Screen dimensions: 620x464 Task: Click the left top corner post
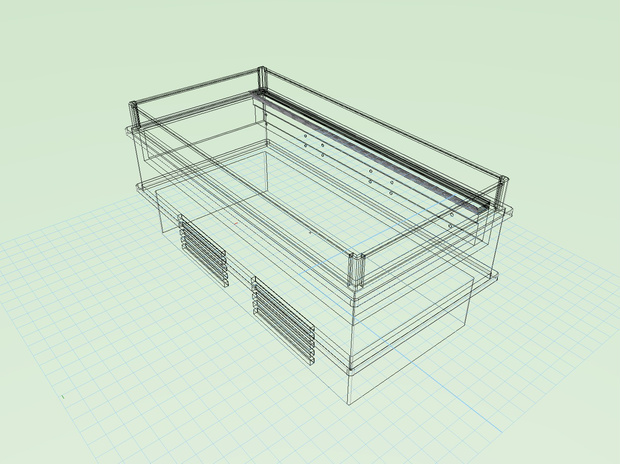(134, 115)
